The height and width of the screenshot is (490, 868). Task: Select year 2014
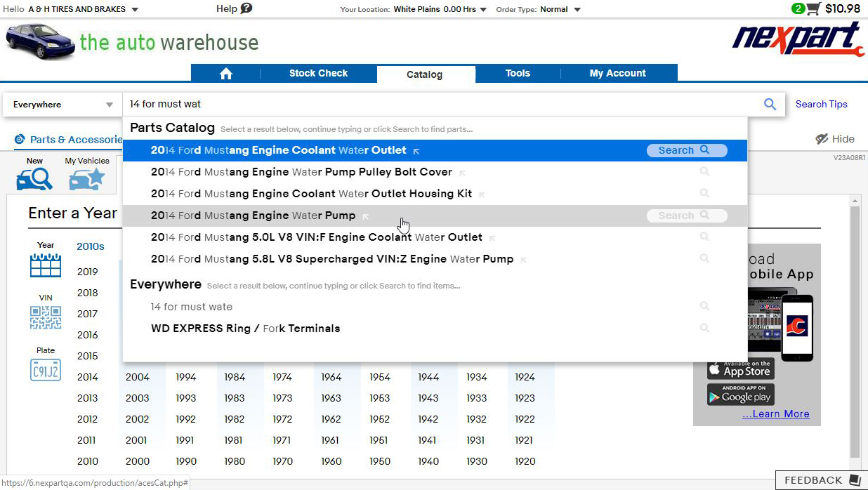tap(88, 377)
